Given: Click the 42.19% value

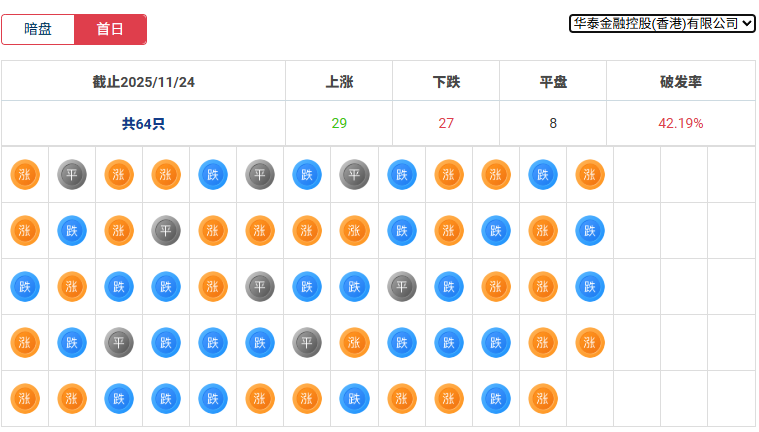Looking at the screenshot, I should [680, 124].
